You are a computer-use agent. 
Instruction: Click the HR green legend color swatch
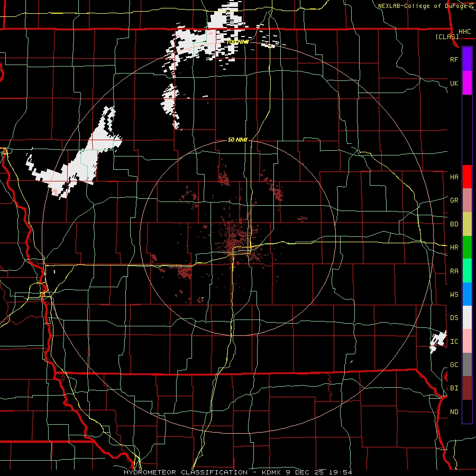click(x=467, y=248)
